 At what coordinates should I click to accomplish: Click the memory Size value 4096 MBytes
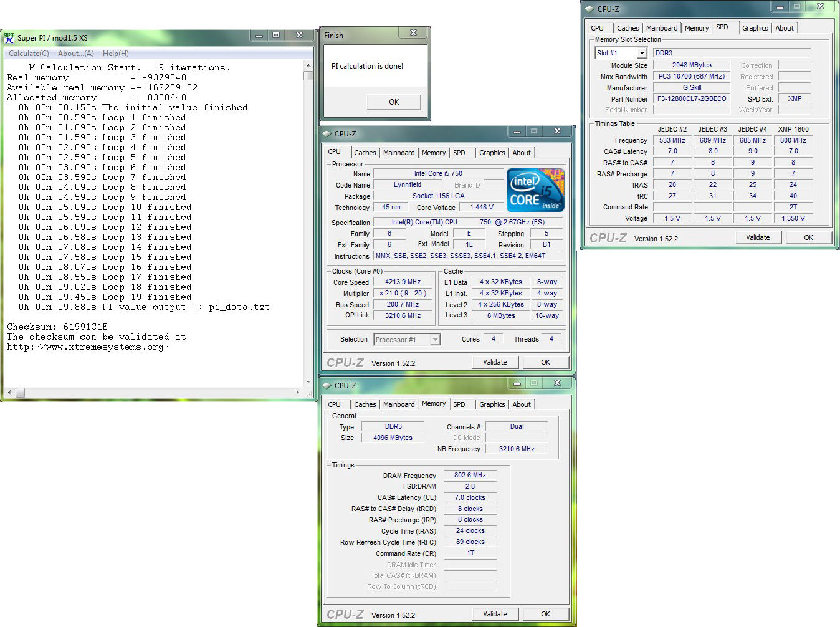393,438
